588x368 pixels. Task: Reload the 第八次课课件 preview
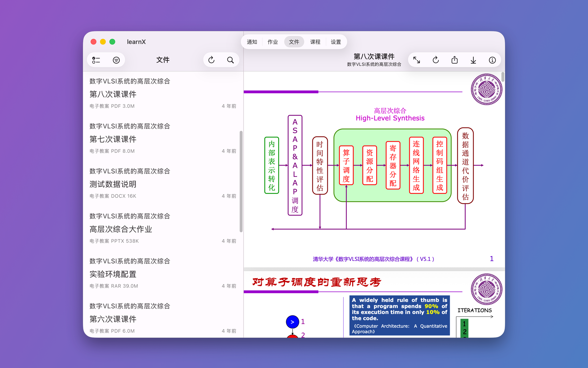point(436,60)
